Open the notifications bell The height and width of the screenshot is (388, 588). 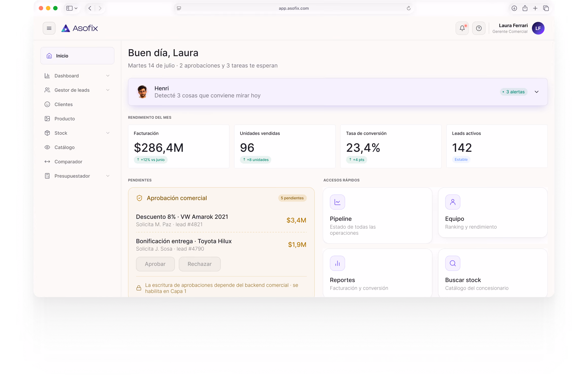[x=462, y=28]
